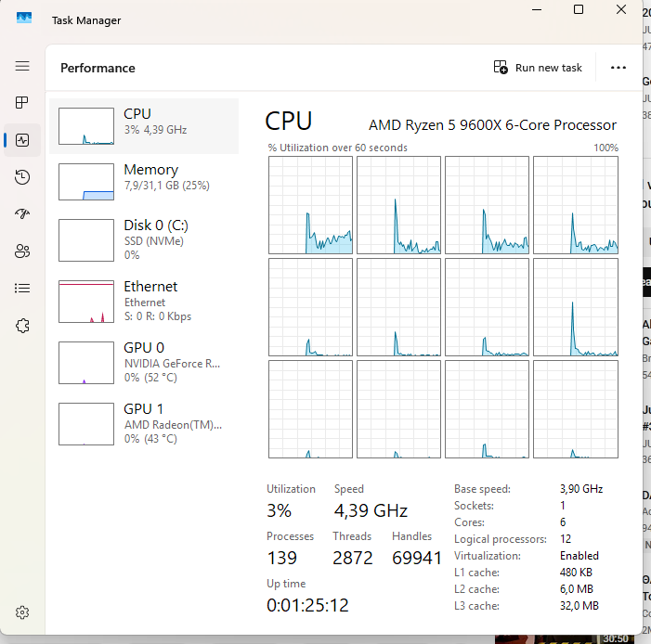Open the Startup apps page icon
The width and height of the screenshot is (651, 644).
pyautogui.click(x=22, y=213)
